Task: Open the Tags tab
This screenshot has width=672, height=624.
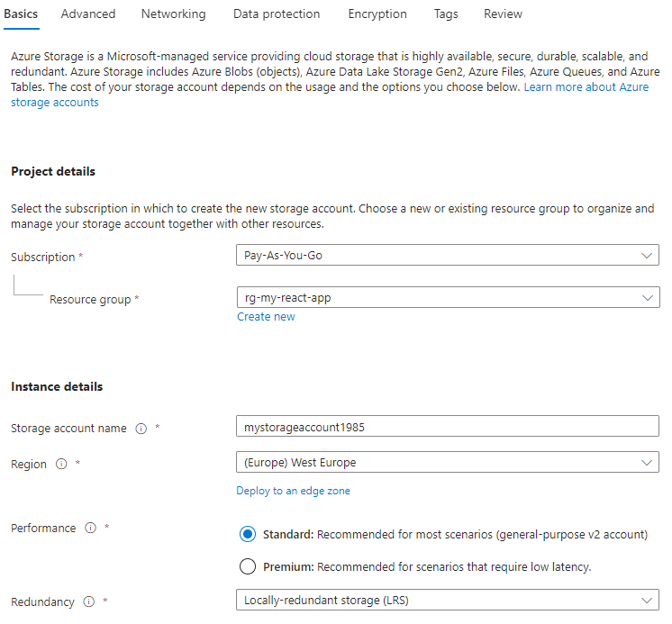Action: point(446,14)
